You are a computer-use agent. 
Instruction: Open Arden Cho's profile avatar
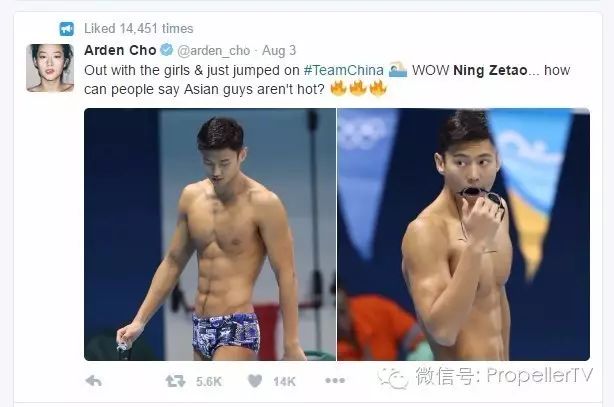pyautogui.click(x=50, y=68)
